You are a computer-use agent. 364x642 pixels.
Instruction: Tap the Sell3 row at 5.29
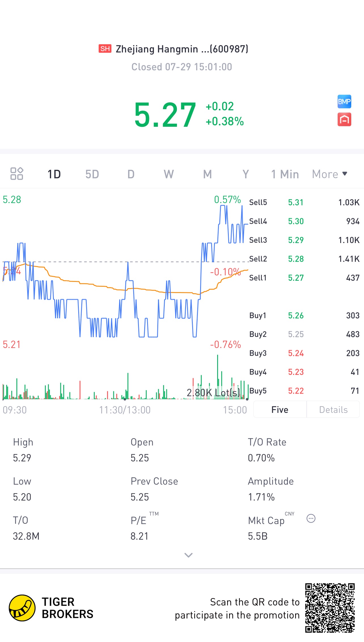304,240
